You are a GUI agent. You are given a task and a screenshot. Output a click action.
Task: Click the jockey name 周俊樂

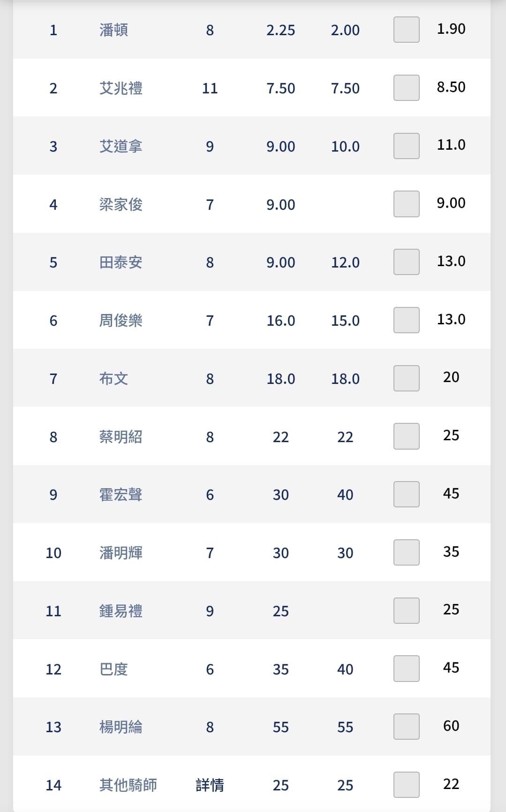click(x=121, y=321)
